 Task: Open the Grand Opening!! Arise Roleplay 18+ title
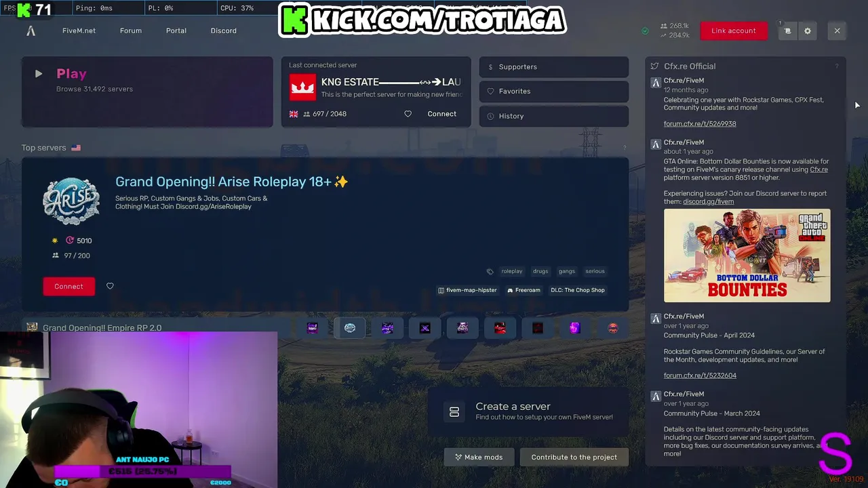(231, 182)
